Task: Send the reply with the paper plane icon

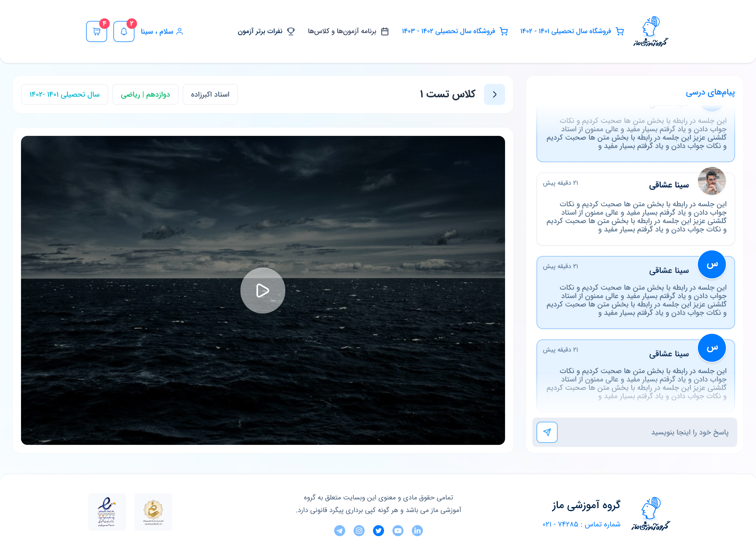Action: pos(547,432)
